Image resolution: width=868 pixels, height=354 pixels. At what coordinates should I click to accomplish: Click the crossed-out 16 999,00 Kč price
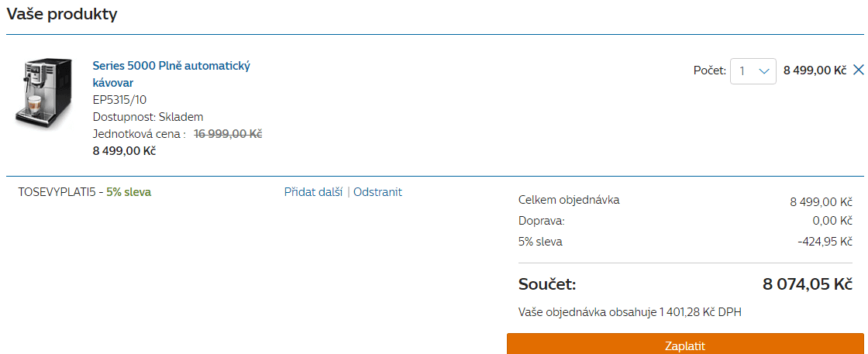pyautogui.click(x=228, y=134)
